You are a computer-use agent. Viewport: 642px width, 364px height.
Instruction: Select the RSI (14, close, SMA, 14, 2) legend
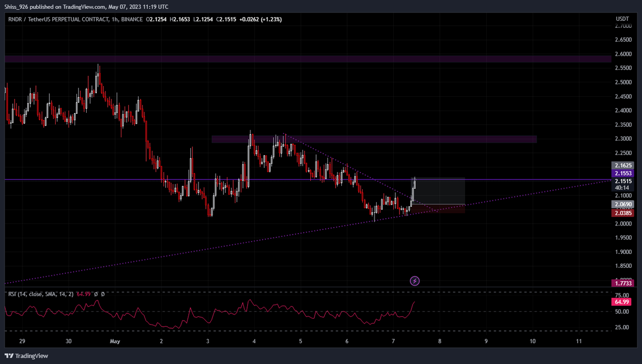coord(40,293)
